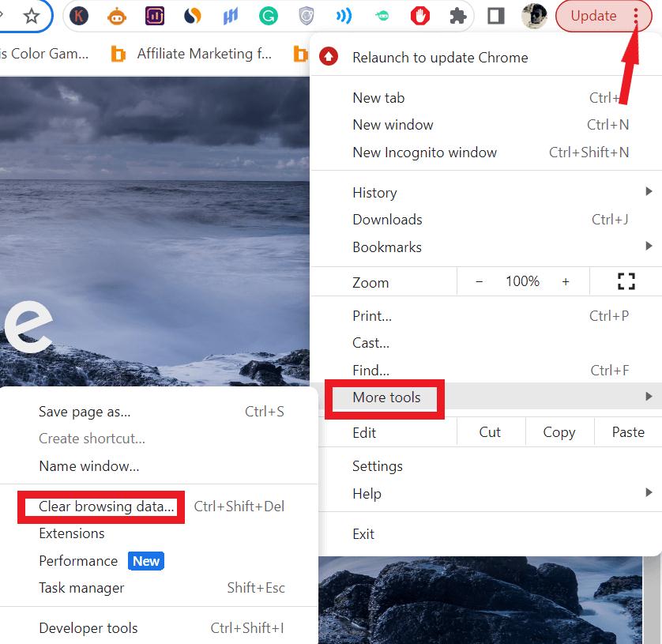The height and width of the screenshot is (644, 662).
Task: Click the gray shield extension icon
Action: point(306,17)
